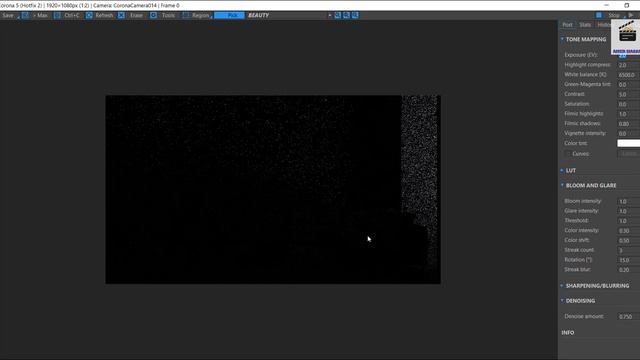Edit the Streak count value
This screenshot has height=360, width=640.
pos(629,250)
